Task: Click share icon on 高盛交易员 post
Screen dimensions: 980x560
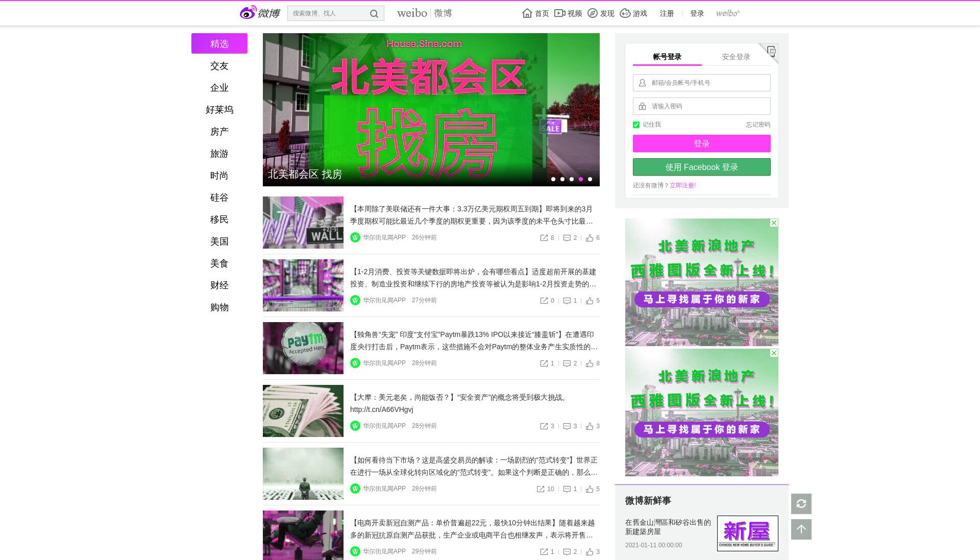Action: [x=541, y=489]
